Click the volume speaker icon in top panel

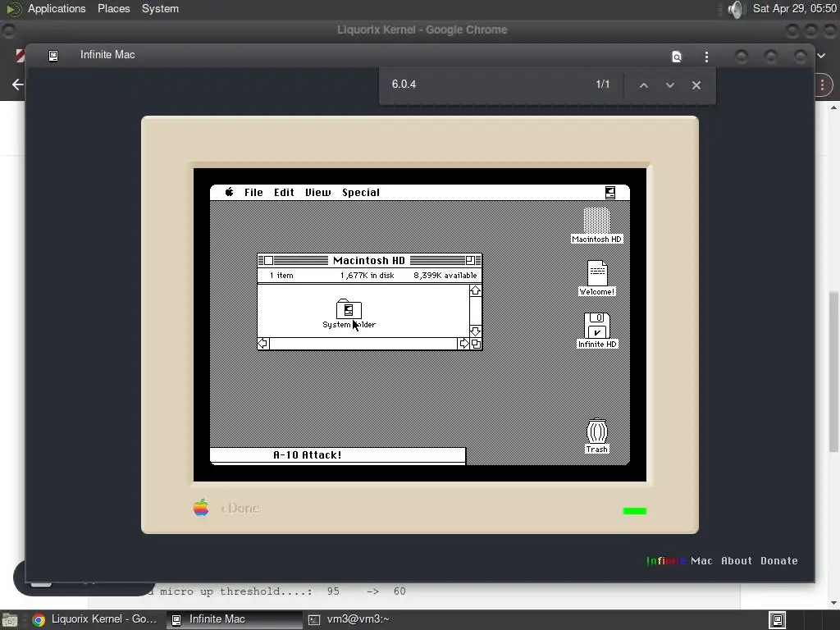coord(736,9)
